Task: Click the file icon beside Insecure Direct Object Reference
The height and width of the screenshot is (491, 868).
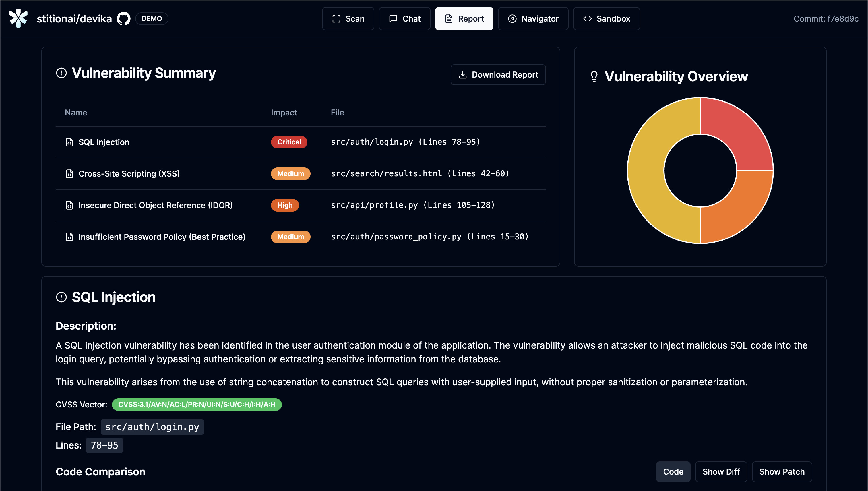Action: click(x=69, y=205)
